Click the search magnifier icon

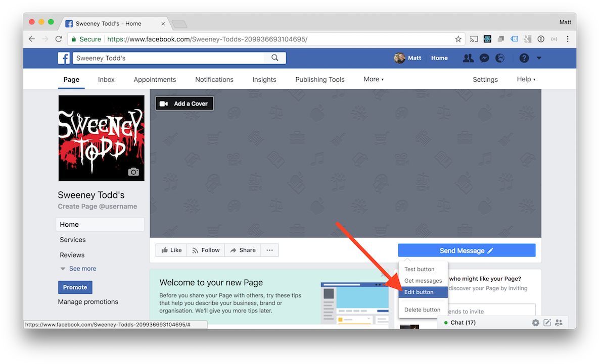pos(275,58)
